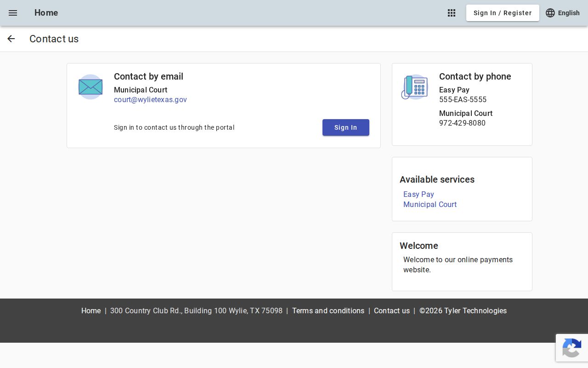Viewport: 588px width, 368px height.
Task: Click Sign In / Register button
Action: coord(503,13)
